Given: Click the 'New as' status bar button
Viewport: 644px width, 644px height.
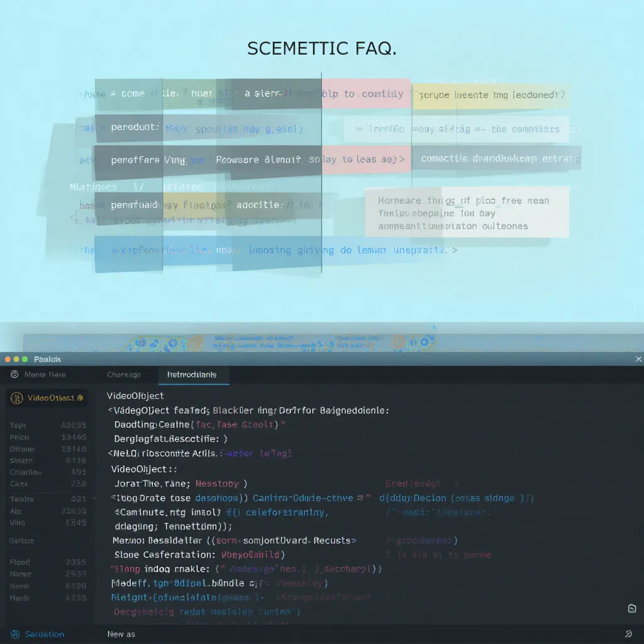Looking at the screenshot, I should click(x=121, y=634).
